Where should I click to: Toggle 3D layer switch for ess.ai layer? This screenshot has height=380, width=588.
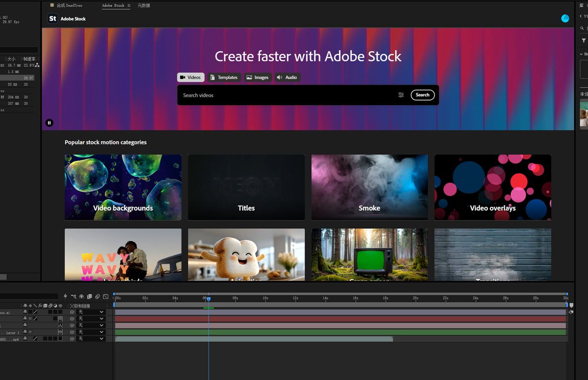(60, 312)
